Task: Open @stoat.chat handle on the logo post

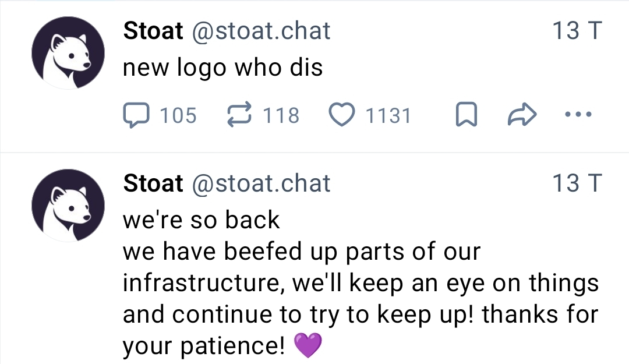Action: (260, 31)
